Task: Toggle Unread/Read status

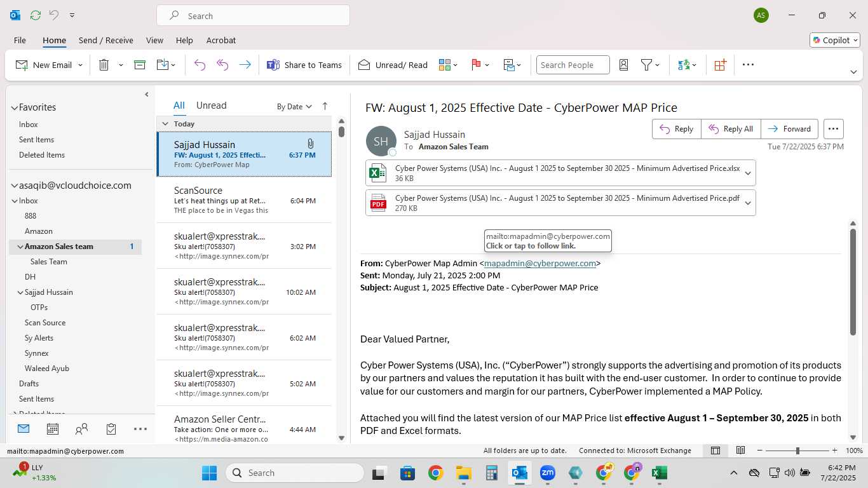Action: (x=393, y=65)
